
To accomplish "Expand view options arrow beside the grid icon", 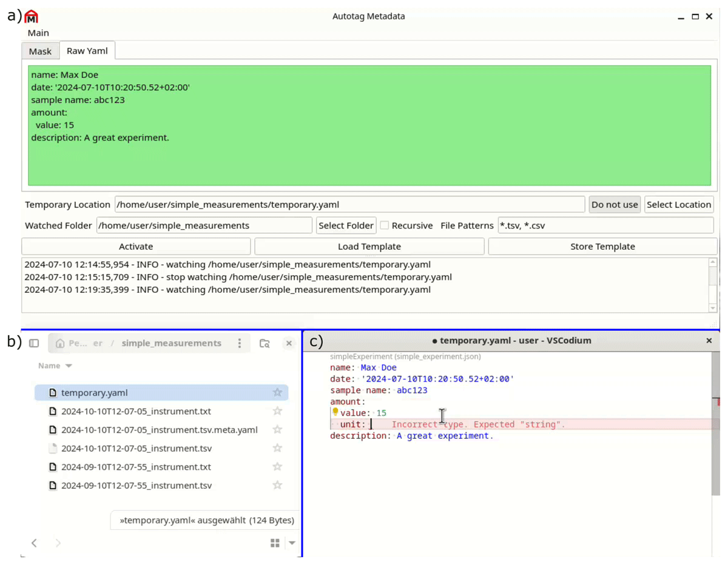I will (292, 543).
